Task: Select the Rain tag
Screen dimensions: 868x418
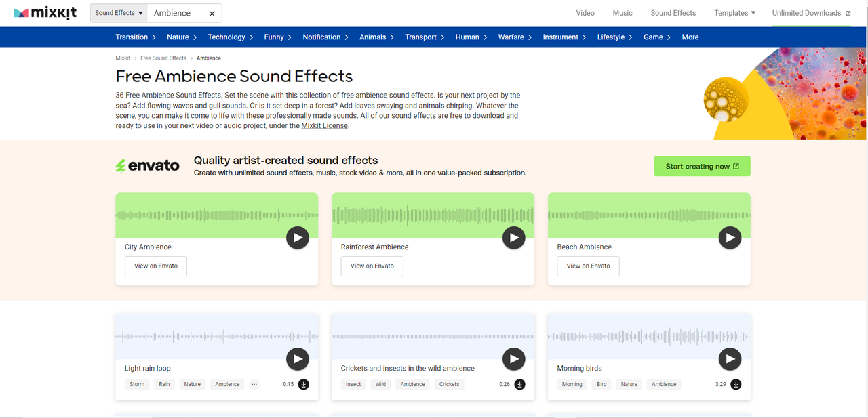Action: point(164,384)
